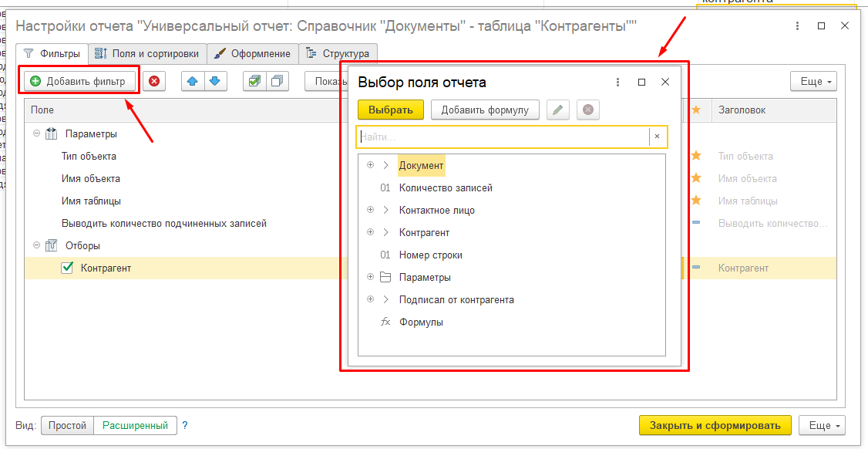Select Расширенный view mode
The width and height of the screenshot is (868, 449).
pos(135,426)
